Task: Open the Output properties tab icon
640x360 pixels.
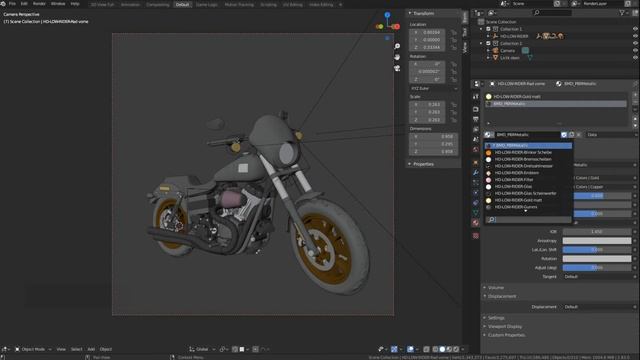Action: 476,119
